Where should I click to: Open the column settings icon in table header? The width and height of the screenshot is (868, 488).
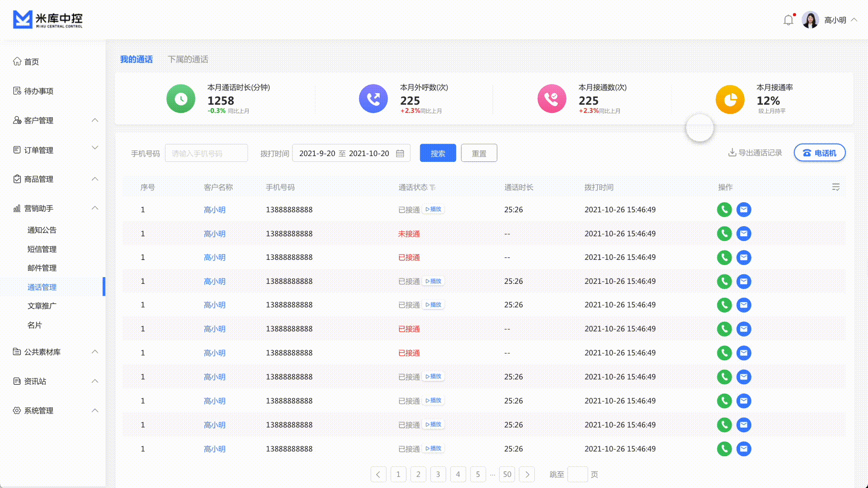click(x=836, y=187)
